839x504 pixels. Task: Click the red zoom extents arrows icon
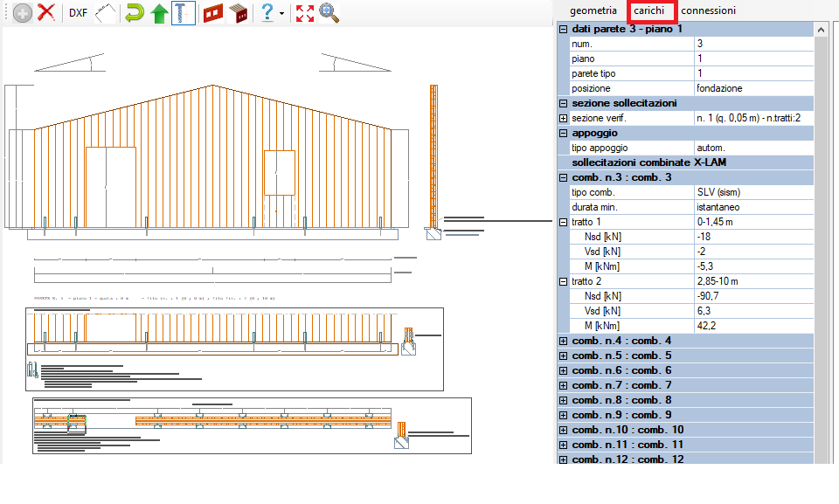click(x=305, y=13)
